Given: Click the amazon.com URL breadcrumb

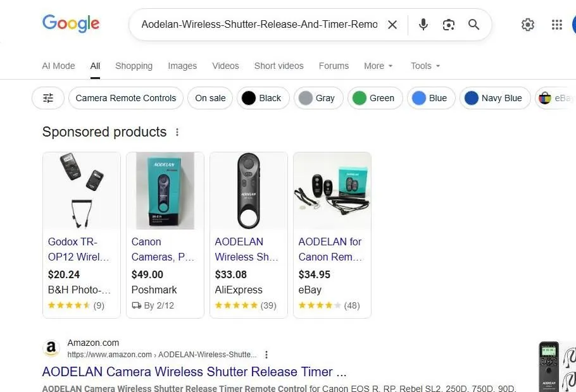Looking at the screenshot, I should click(162, 355).
